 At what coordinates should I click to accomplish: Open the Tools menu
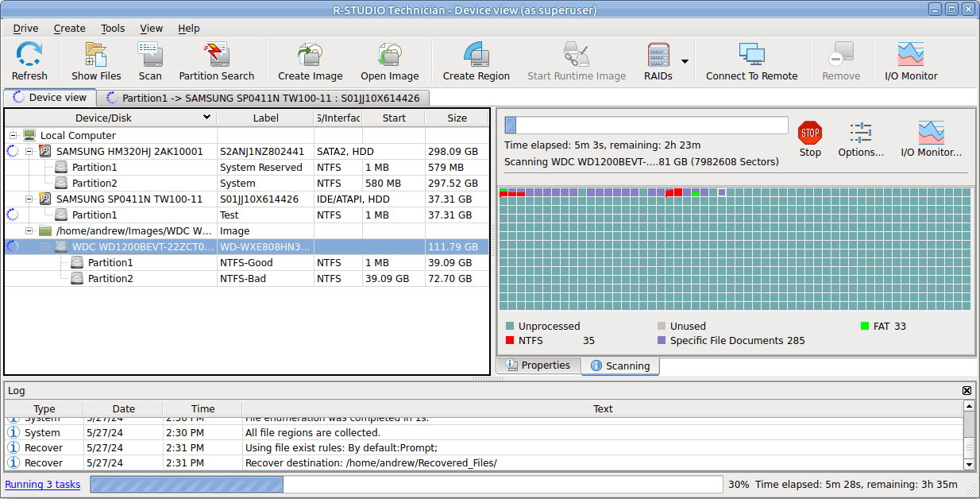pos(113,28)
